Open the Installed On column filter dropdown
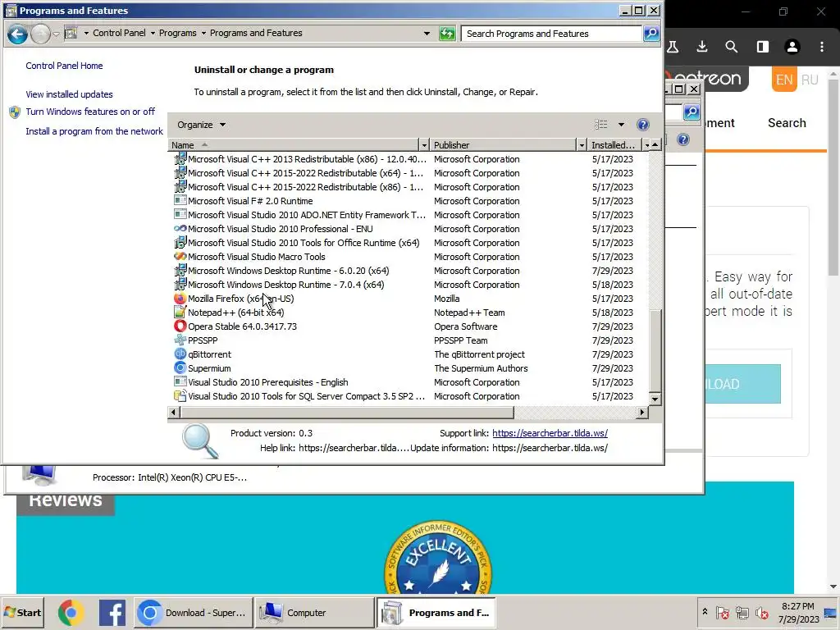 (x=646, y=145)
